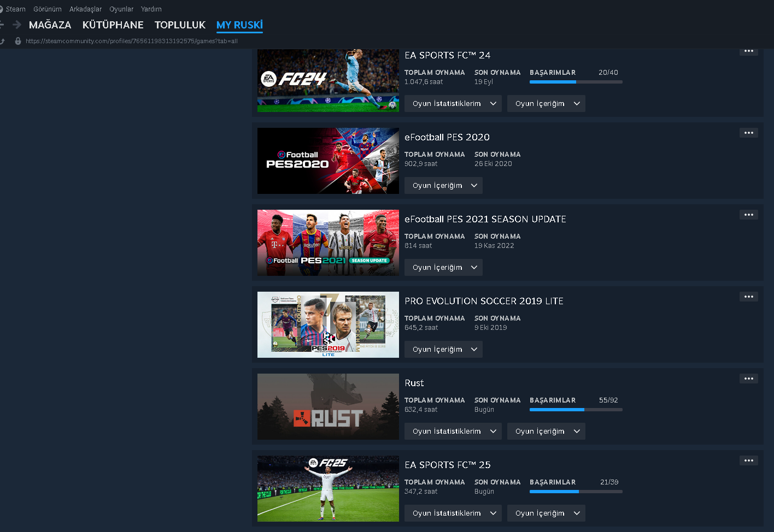The height and width of the screenshot is (532, 774).
Task: Go to the TOPLULUK tab
Action: 180,25
